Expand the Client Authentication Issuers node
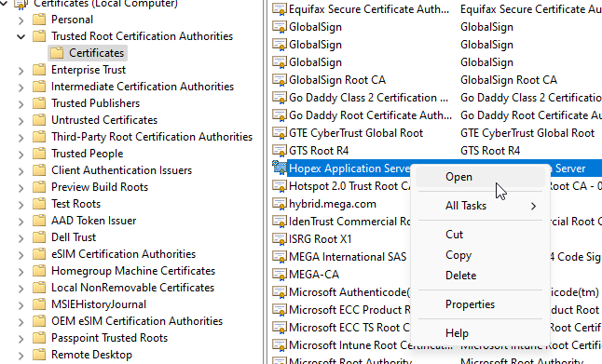Image resolution: width=602 pixels, height=364 pixels. pos(21,171)
